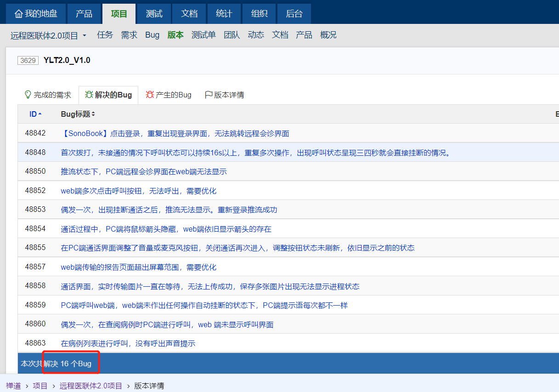Open bug 48857 about web端 report page

pos(138,267)
